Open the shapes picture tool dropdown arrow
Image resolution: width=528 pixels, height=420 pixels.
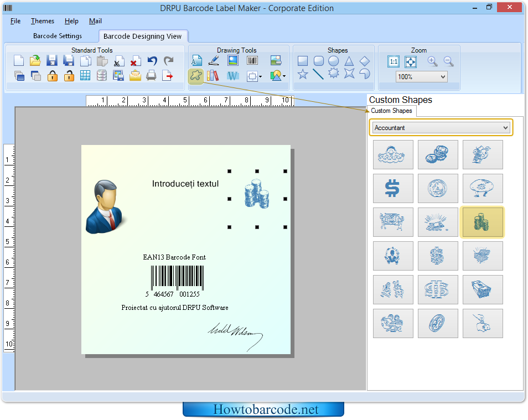coord(284,76)
